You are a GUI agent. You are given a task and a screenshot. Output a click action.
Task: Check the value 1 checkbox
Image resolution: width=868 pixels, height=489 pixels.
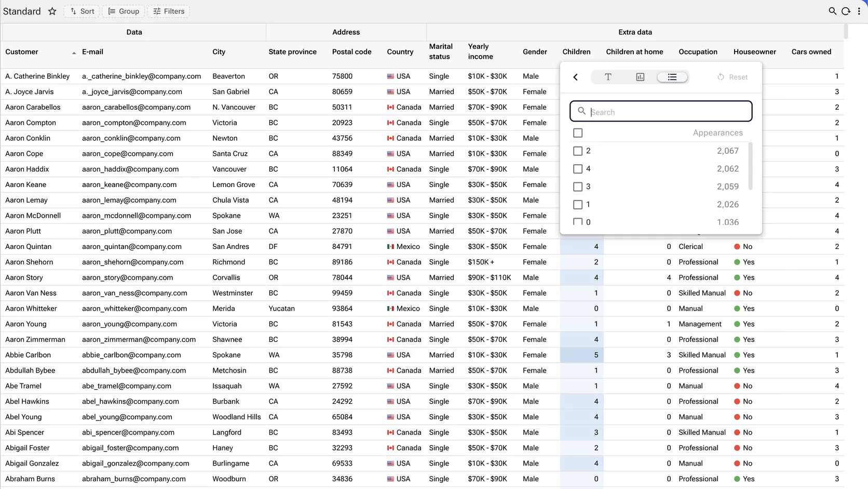(578, 205)
